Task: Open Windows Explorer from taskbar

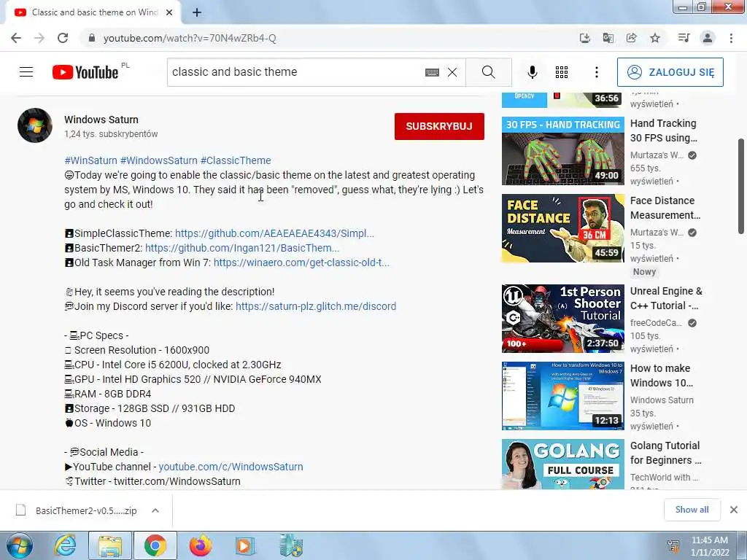Action: click(x=110, y=545)
